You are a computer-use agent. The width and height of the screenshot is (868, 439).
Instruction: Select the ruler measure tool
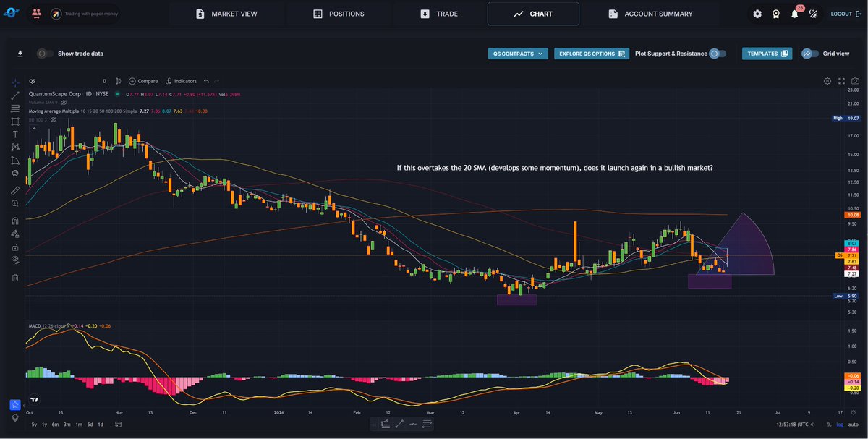pos(15,191)
